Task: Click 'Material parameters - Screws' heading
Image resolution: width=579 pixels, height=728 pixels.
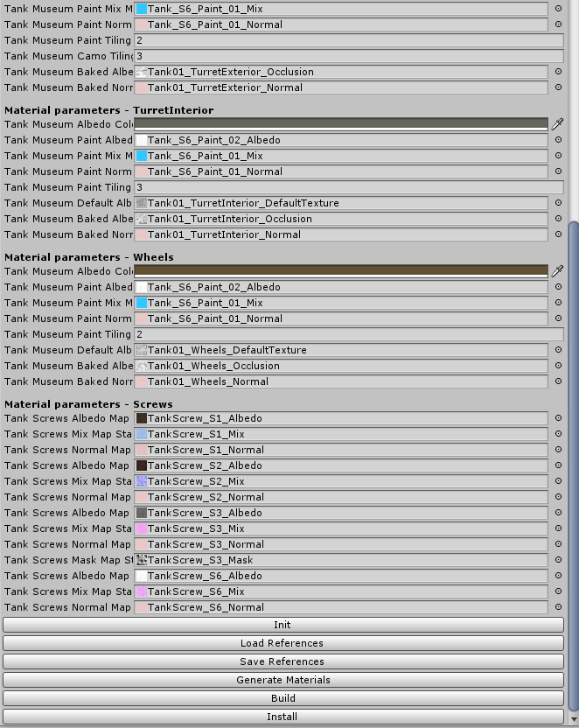Action: 88,404
